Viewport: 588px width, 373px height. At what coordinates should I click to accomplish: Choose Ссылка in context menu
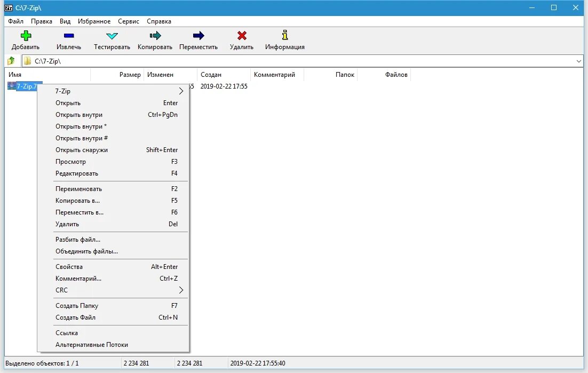[x=113, y=333]
